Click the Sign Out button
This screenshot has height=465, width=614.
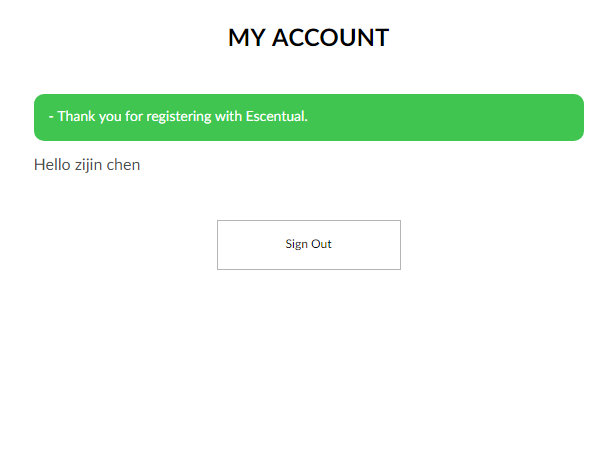click(x=308, y=245)
